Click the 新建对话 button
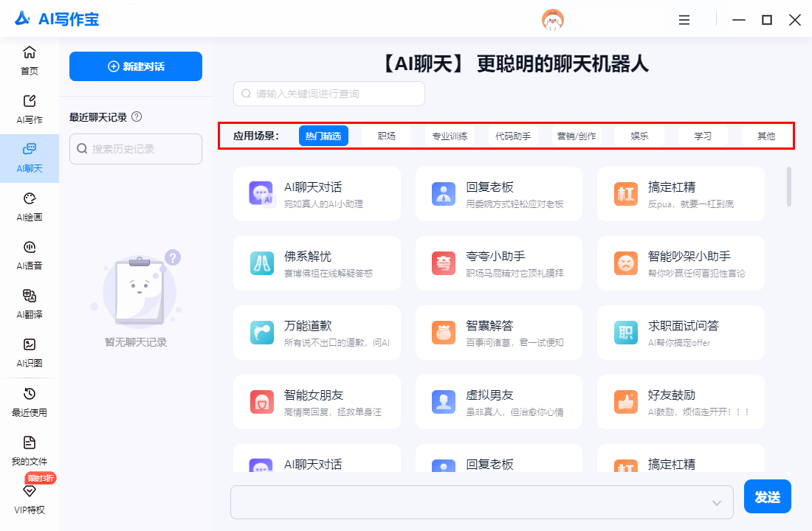 coord(136,66)
